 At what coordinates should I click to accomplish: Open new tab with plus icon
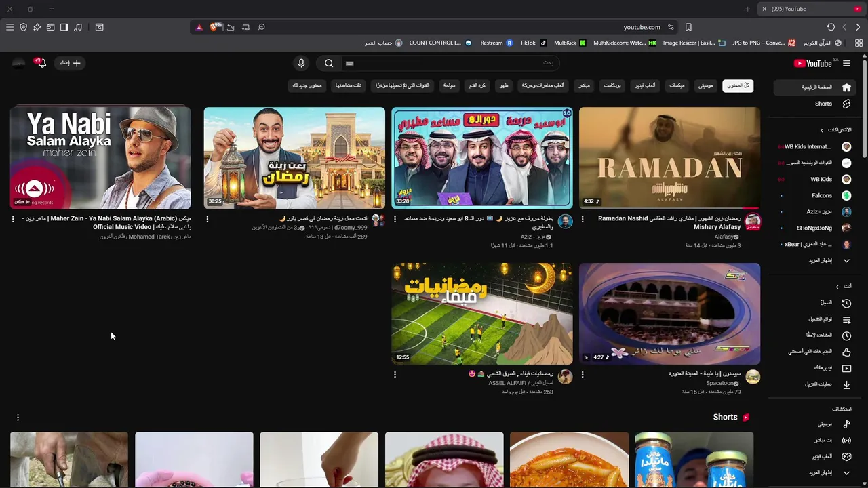click(x=747, y=9)
